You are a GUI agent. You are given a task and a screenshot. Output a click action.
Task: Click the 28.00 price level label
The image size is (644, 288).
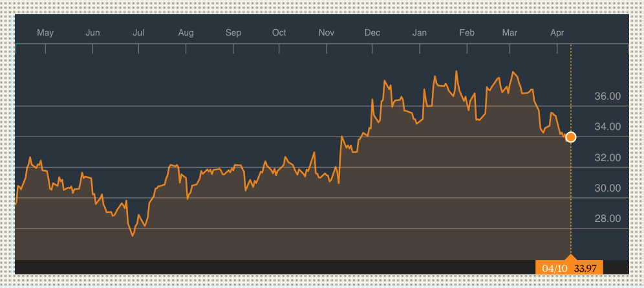tap(607, 219)
